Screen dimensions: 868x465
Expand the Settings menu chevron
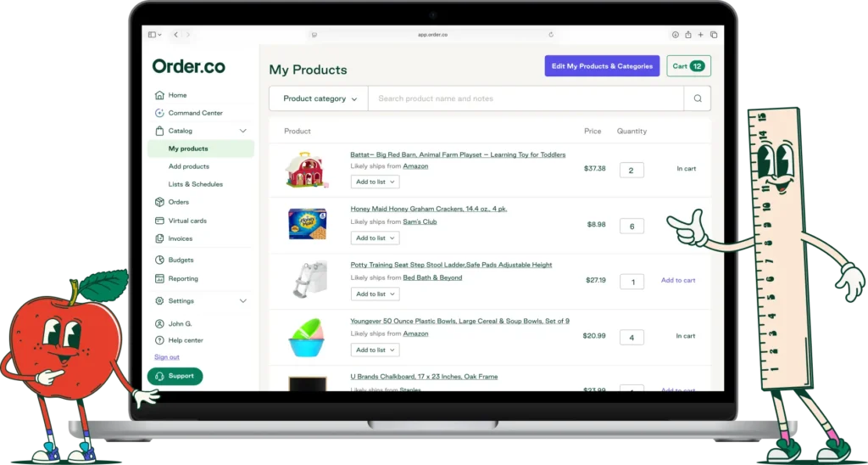[242, 300]
